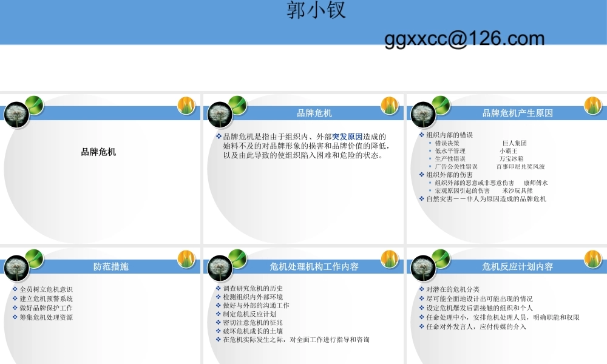Click the example 巨人集团
607x364 pixels.
click(x=514, y=143)
